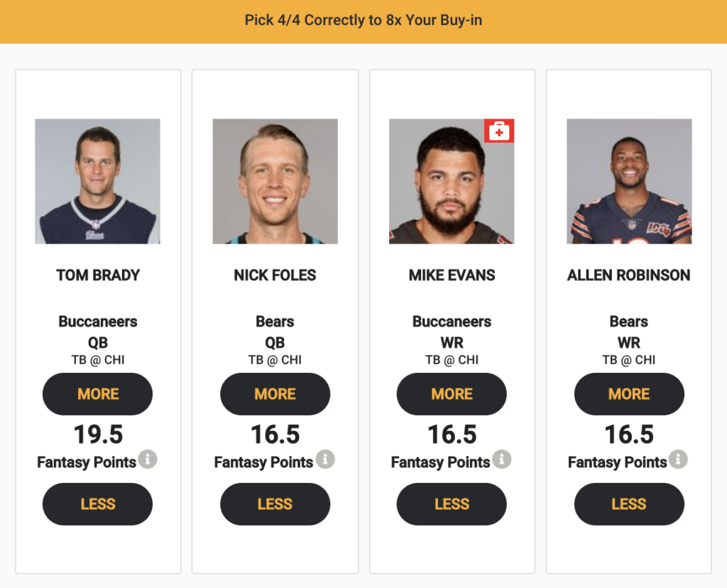Click Mike Evans' player photo

(x=452, y=181)
